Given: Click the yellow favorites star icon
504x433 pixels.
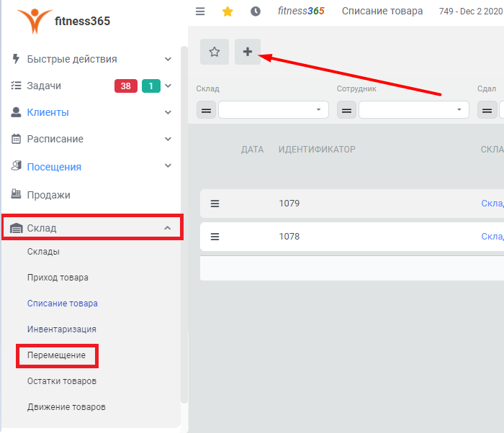Looking at the screenshot, I should [x=228, y=12].
